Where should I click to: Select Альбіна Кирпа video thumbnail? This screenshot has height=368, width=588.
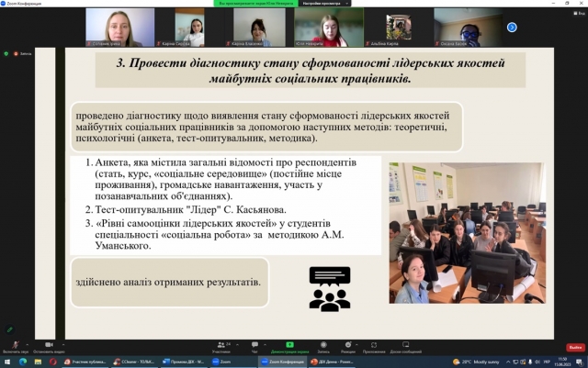click(x=399, y=28)
